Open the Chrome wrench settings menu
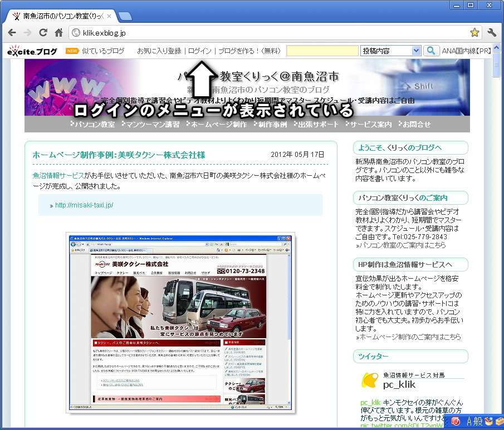Viewport: 504px width, 430px height. [492, 32]
